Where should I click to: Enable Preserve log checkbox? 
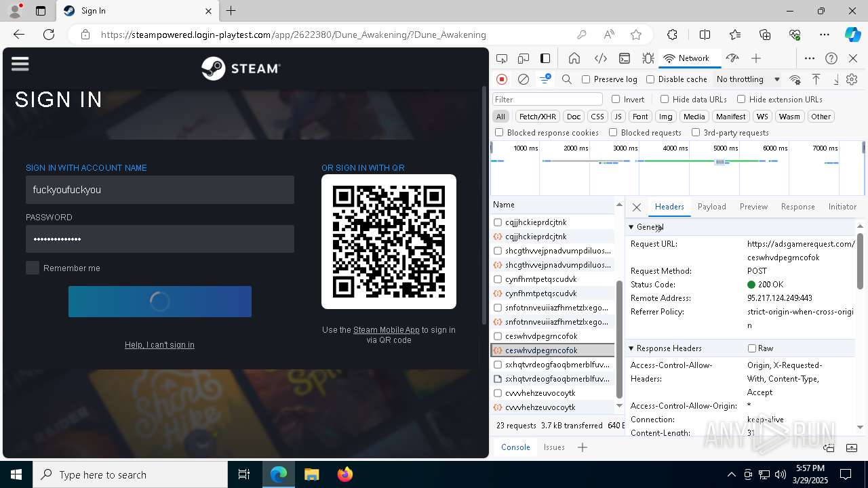click(x=586, y=79)
